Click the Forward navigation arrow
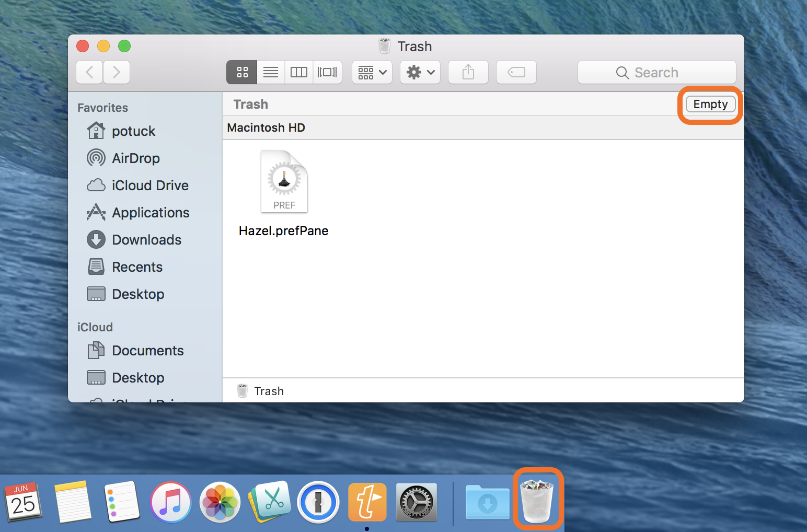The image size is (807, 532). [x=117, y=72]
